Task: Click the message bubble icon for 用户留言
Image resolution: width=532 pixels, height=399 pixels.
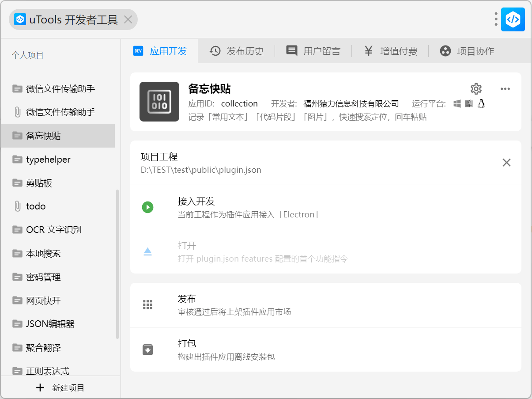Action: pyautogui.click(x=292, y=51)
